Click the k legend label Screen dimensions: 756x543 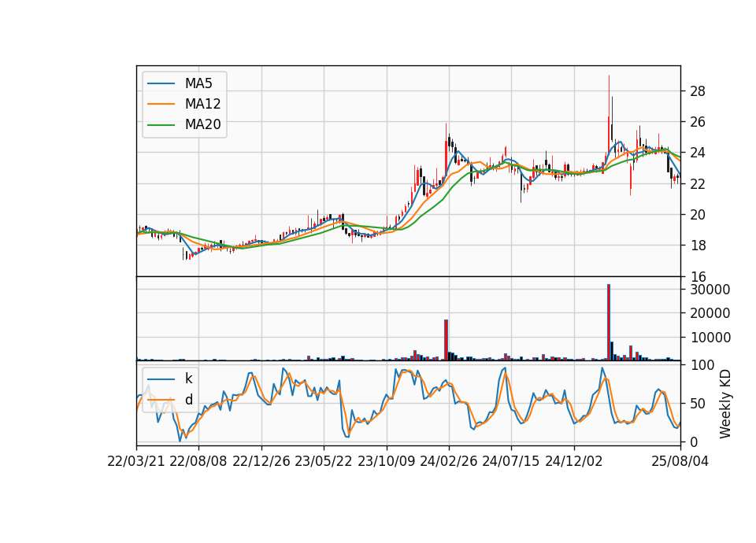tap(188, 379)
